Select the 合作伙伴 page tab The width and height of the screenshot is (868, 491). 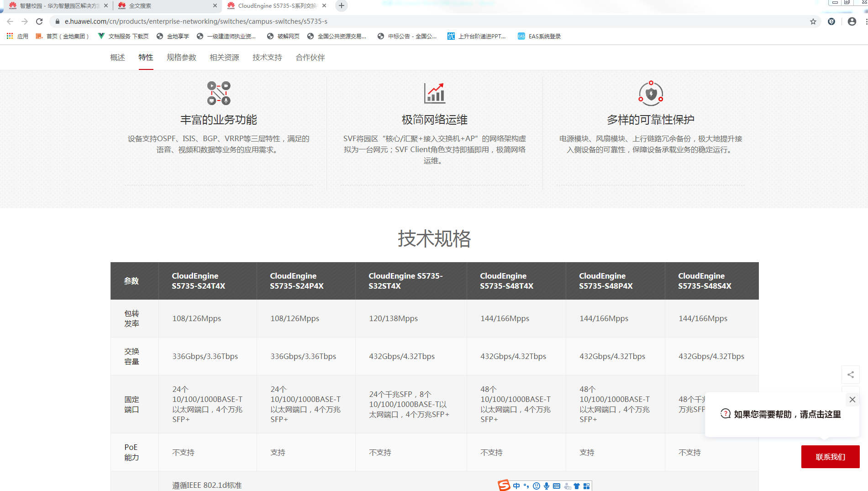(310, 58)
